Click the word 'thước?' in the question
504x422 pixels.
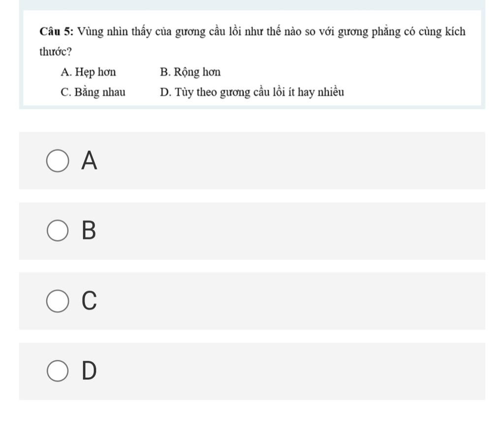(56, 52)
